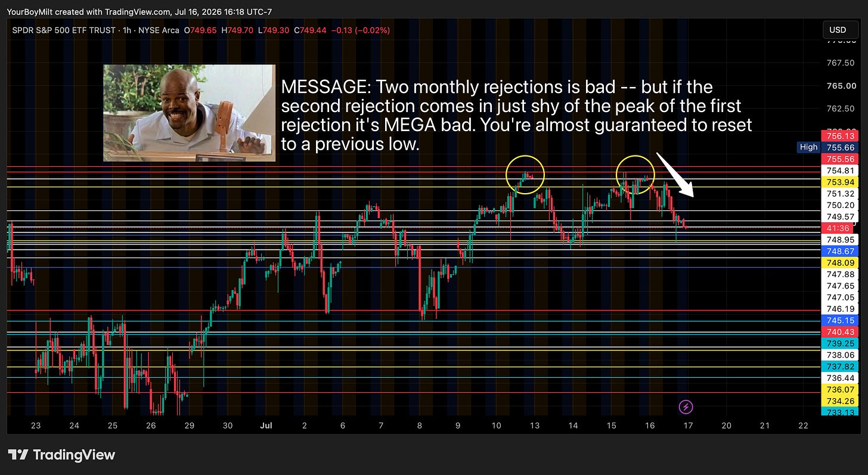The height and width of the screenshot is (475, 868).
Task: Click the 765.00 price scale tick
Action: [x=841, y=85]
